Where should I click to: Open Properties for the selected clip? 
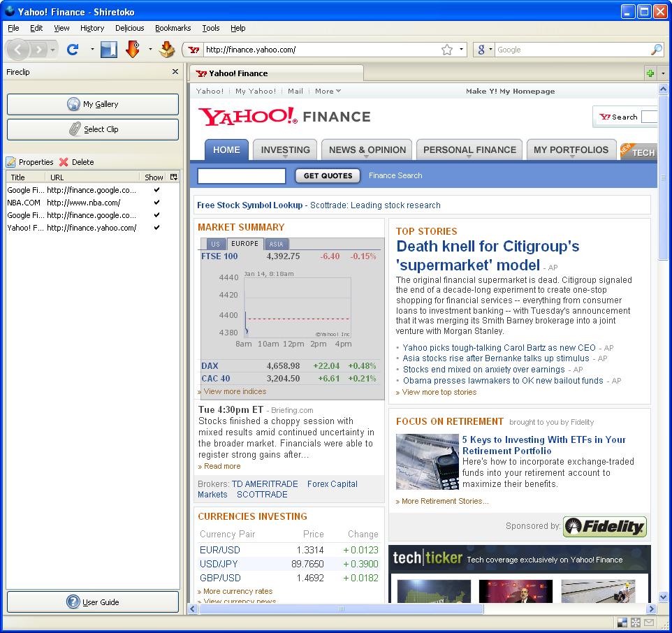29,162
